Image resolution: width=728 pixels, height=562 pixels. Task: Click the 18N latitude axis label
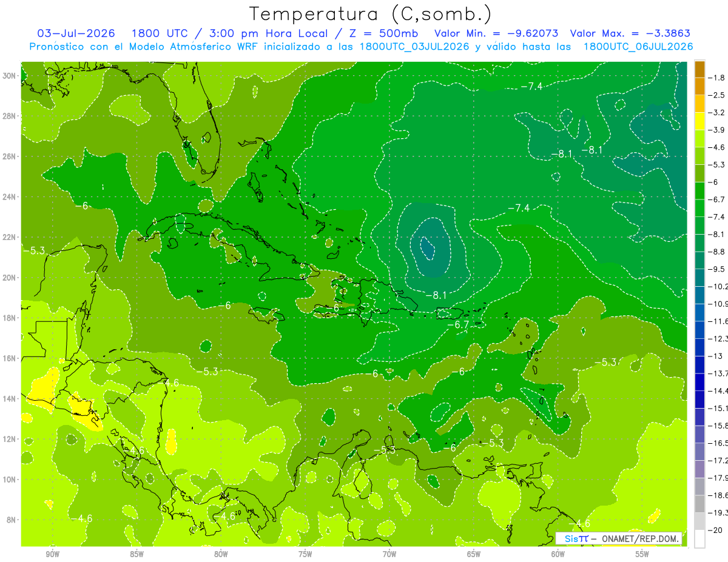click(10, 318)
